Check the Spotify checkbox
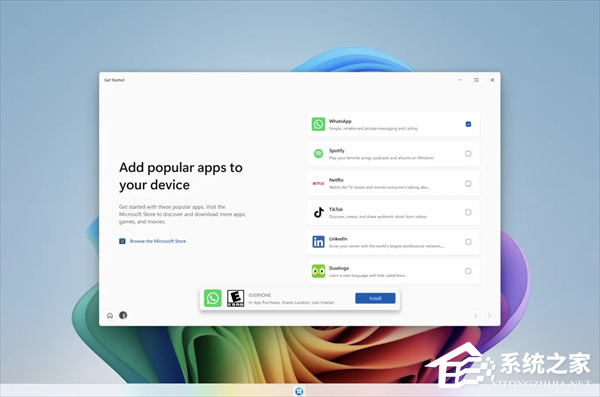 coord(468,154)
